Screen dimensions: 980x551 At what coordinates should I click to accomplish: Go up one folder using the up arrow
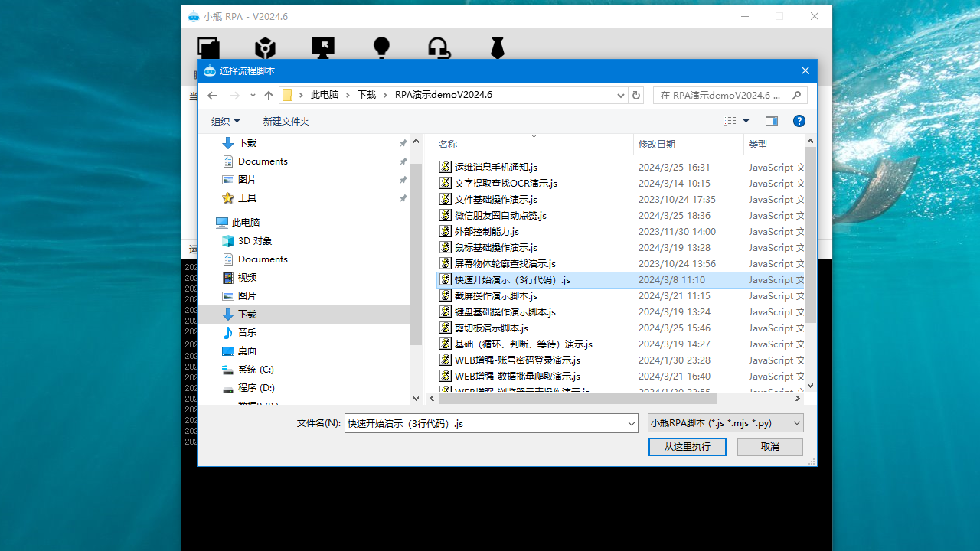coord(268,95)
